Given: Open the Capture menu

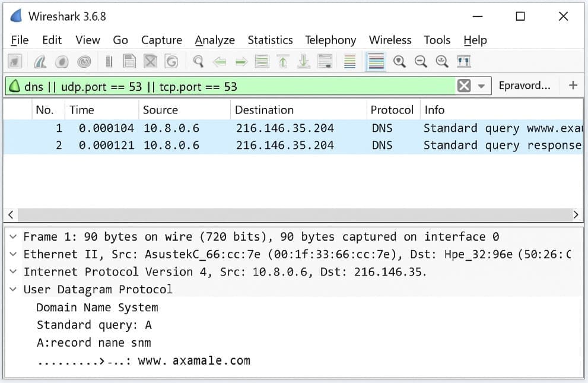Looking at the screenshot, I should click(161, 40).
